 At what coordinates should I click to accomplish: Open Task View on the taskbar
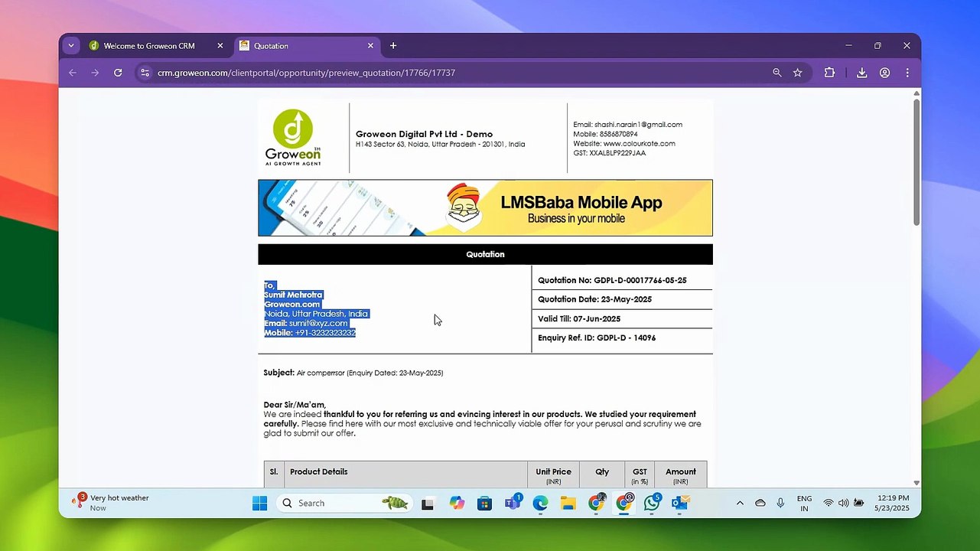[428, 503]
